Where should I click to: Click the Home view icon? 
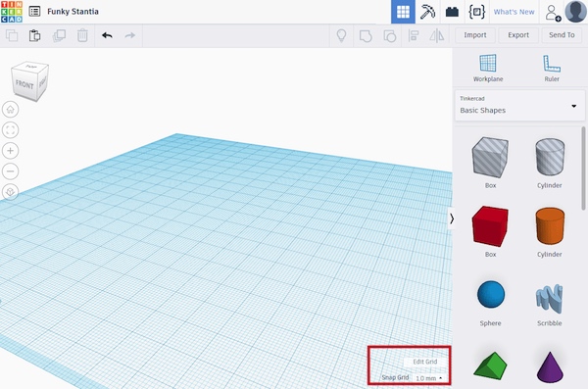(11, 110)
